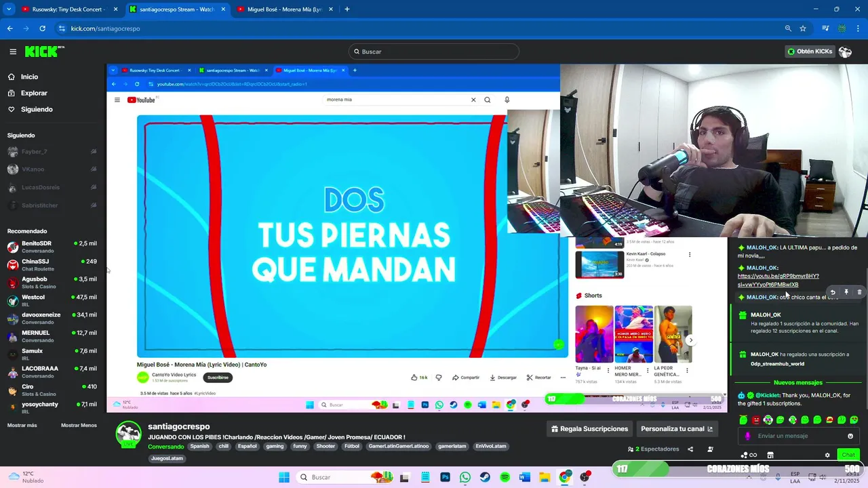Insert the red angry emote
The height and width of the screenshot is (488, 868).
[756, 420]
